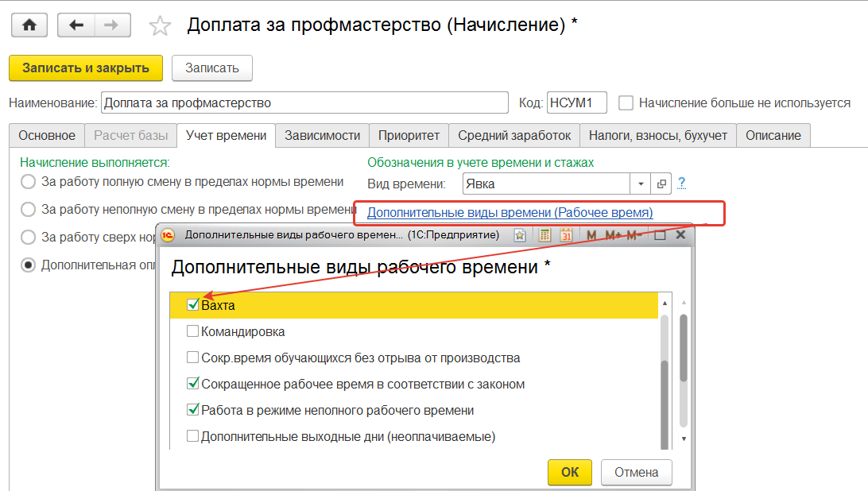The width and height of the screenshot is (868, 491).
Task: Open the calculator icon in dialog title bar
Action: [x=545, y=235]
